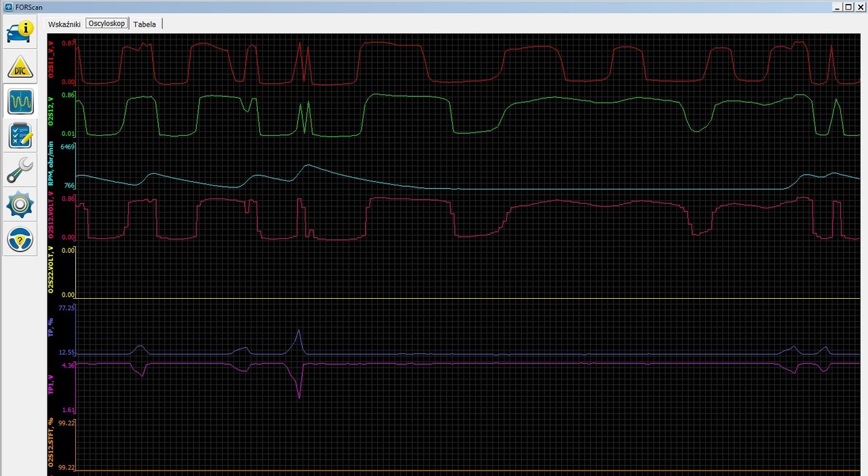Viewport: 868px width, 476px height.
Task: Click the 0.01 O2S12 minimum value
Action: tap(69, 133)
